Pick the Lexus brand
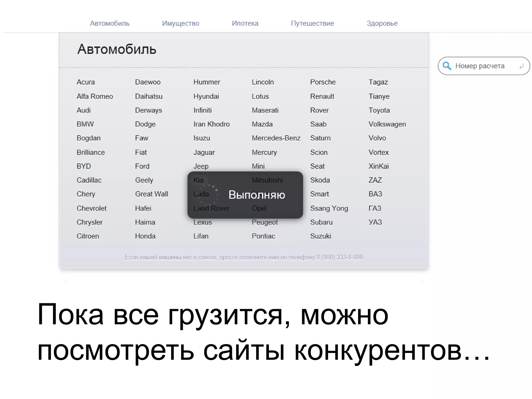 coord(203,222)
